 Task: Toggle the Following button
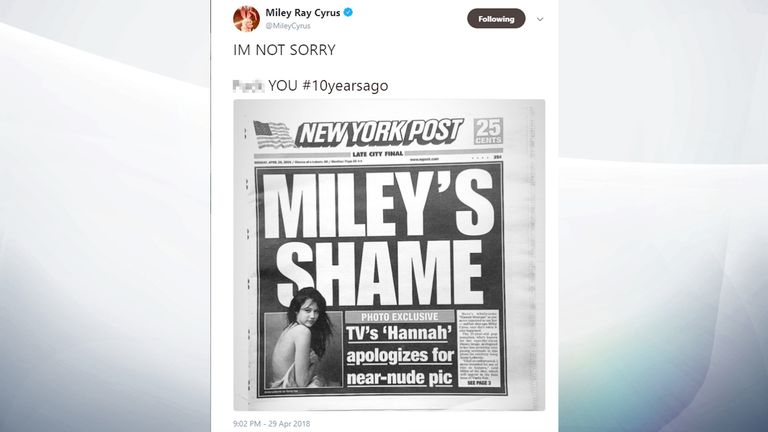496,19
